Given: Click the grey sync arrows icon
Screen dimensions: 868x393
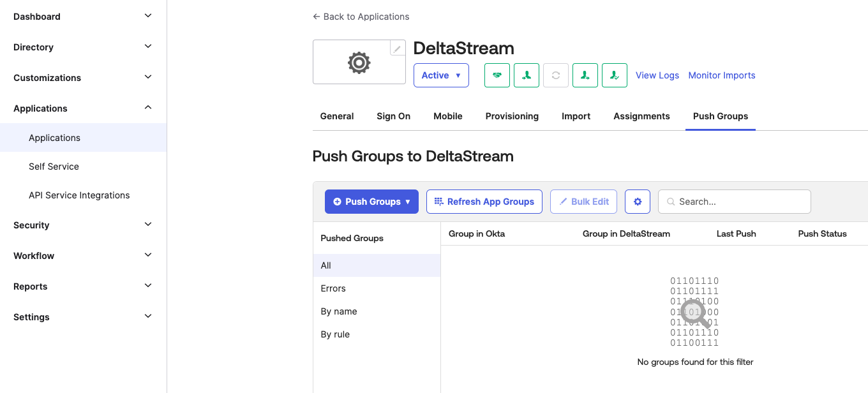Looking at the screenshot, I should [556, 75].
